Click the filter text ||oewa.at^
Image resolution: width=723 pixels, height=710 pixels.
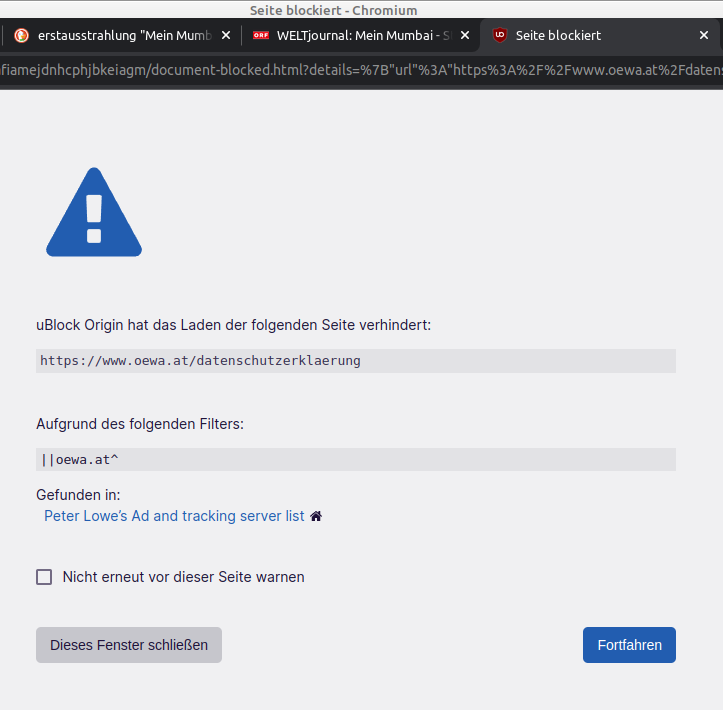79,460
